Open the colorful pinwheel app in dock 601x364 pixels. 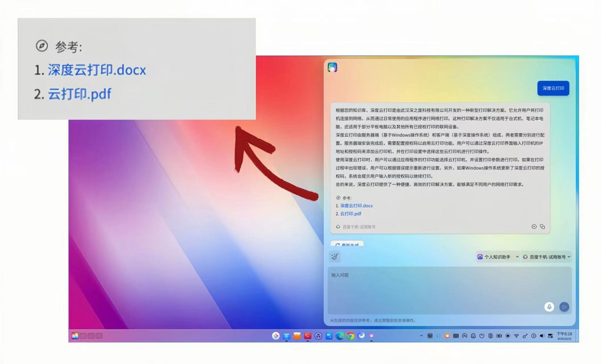point(275,336)
